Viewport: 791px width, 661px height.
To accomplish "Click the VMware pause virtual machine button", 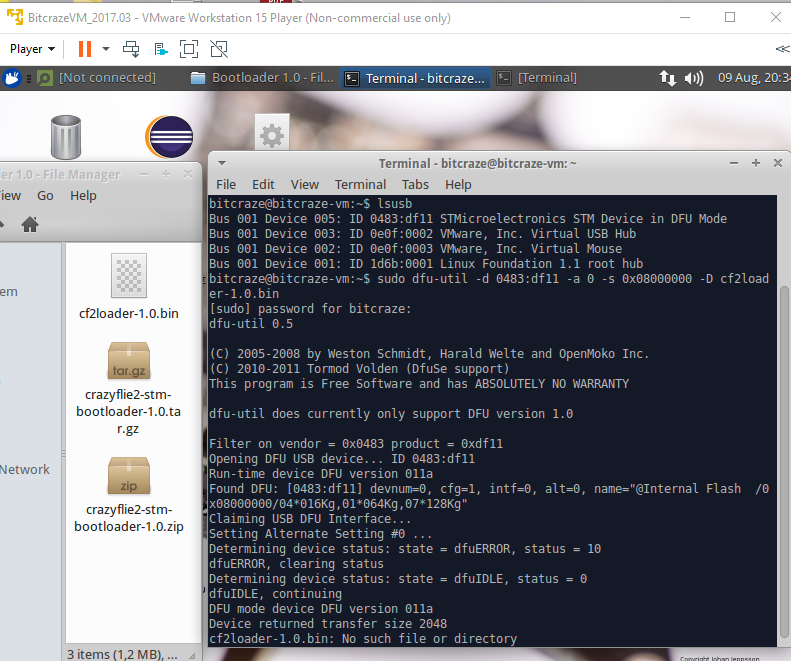I will click(85, 49).
